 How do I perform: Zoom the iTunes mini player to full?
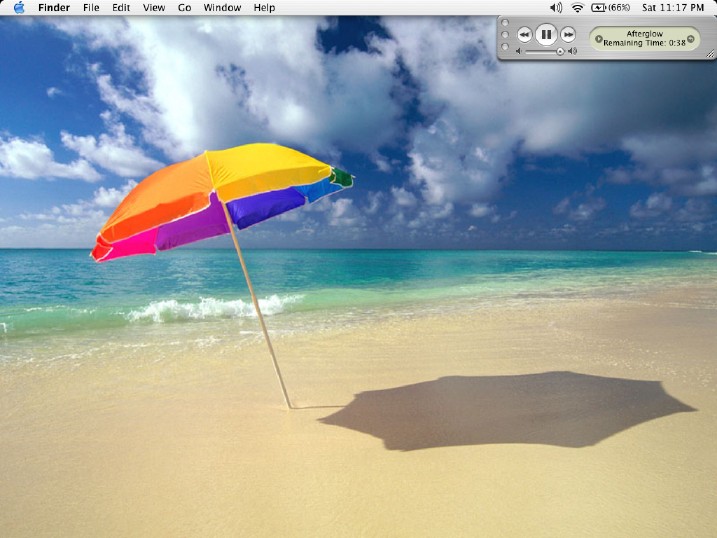pos(505,47)
